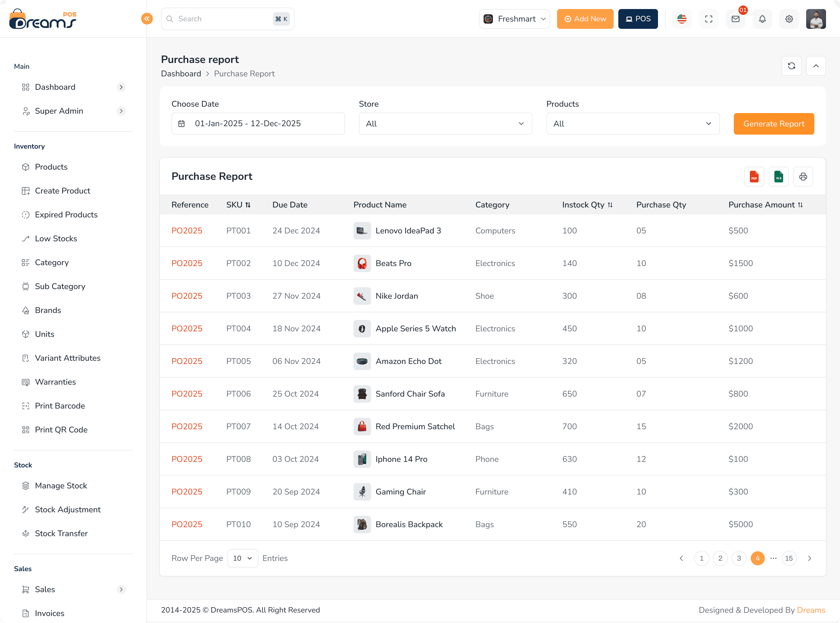Export report as Excel XLS
Viewport: 840px width, 623px height.
[x=778, y=177]
